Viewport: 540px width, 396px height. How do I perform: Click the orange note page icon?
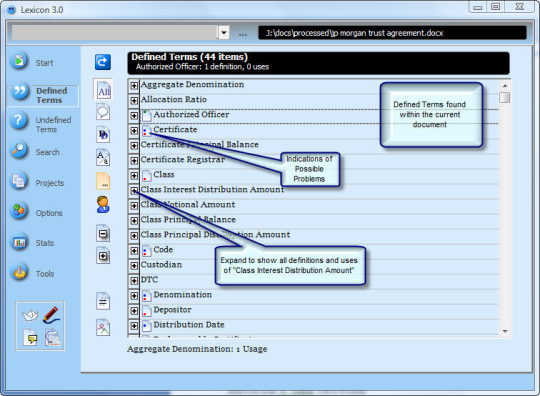103,181
